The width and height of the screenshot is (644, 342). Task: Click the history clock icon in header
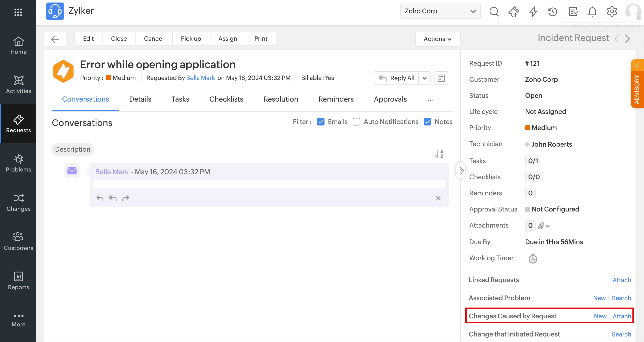click(x=553, y=11)
